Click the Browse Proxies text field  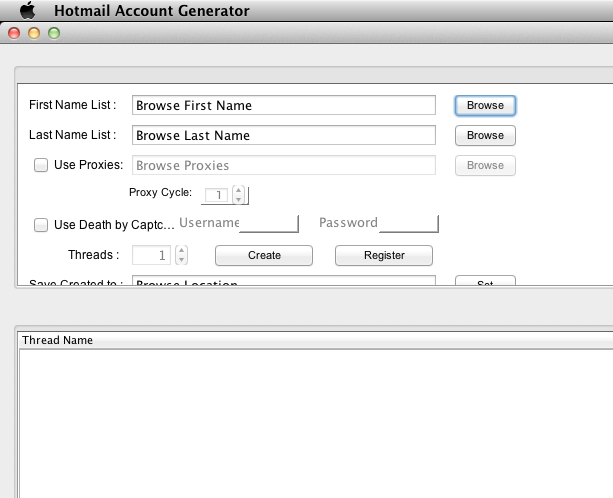(x=284, y=165)
